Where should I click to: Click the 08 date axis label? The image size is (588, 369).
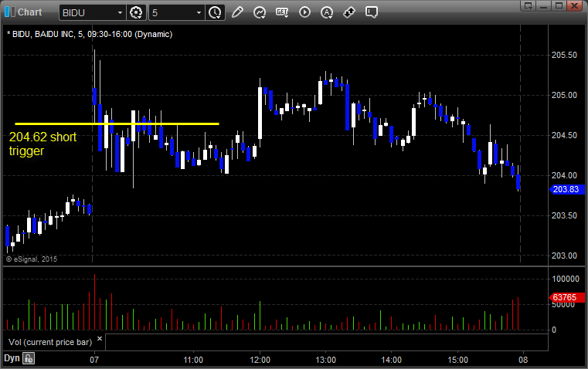(523, 360)
